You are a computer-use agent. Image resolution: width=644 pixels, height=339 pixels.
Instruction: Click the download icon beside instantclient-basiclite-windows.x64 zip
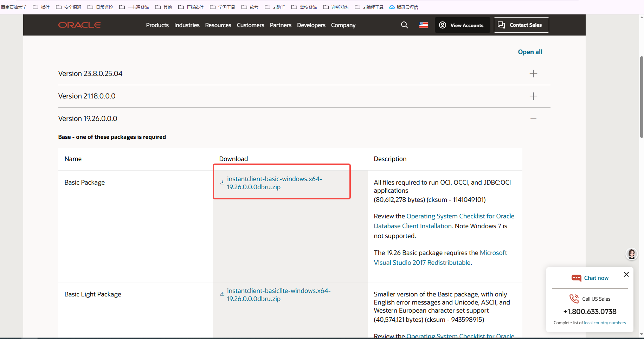click(x=222, y=294)
